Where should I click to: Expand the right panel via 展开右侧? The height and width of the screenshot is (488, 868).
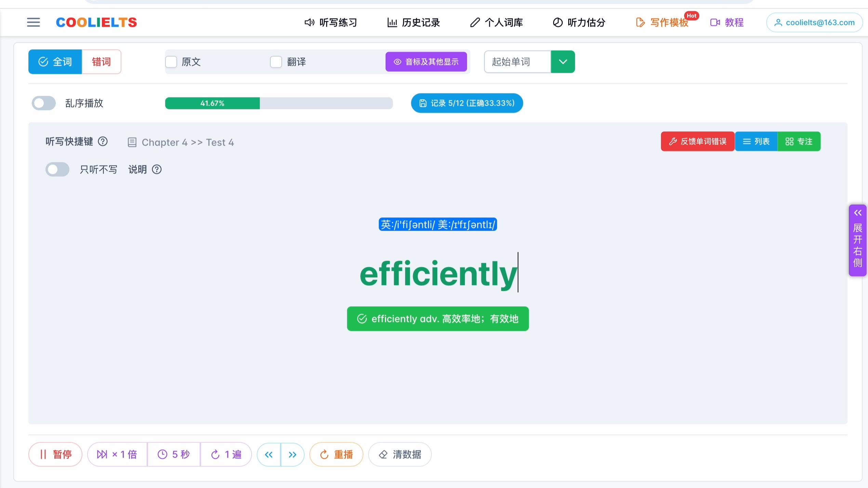[857, 239]
